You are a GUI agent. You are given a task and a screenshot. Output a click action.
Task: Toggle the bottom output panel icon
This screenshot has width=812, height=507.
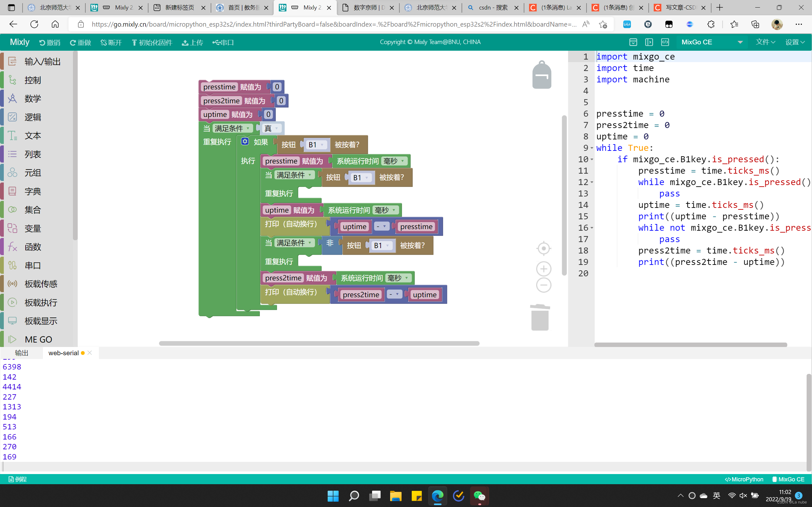633,42
